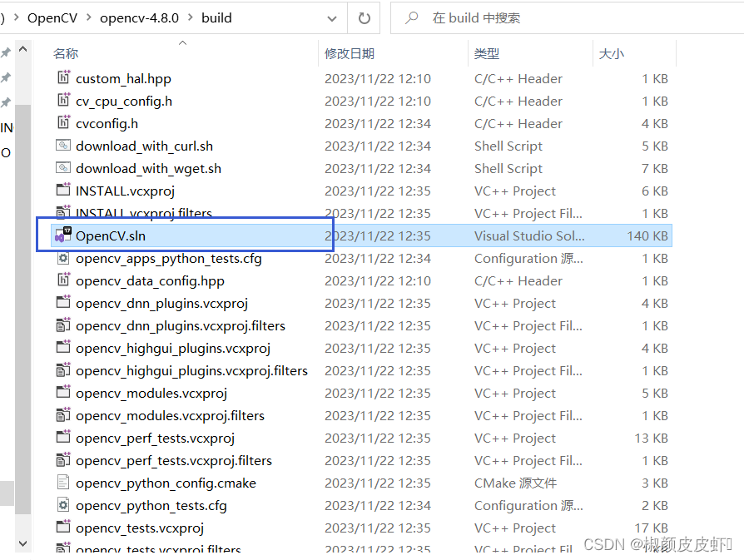
Task: Click the cv_cpu_config.h file icon
Action: [x=63, y=100]
